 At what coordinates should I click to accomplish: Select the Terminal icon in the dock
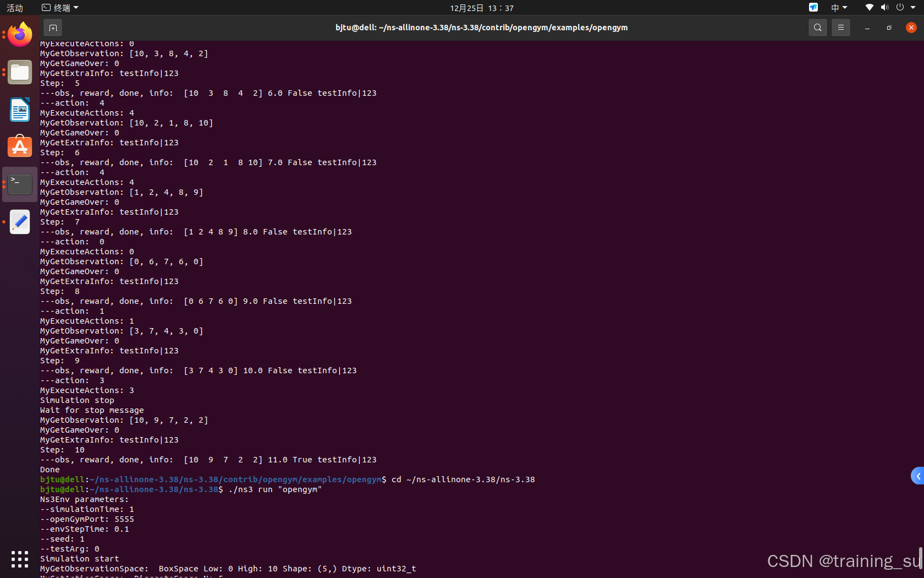[20, 184]
